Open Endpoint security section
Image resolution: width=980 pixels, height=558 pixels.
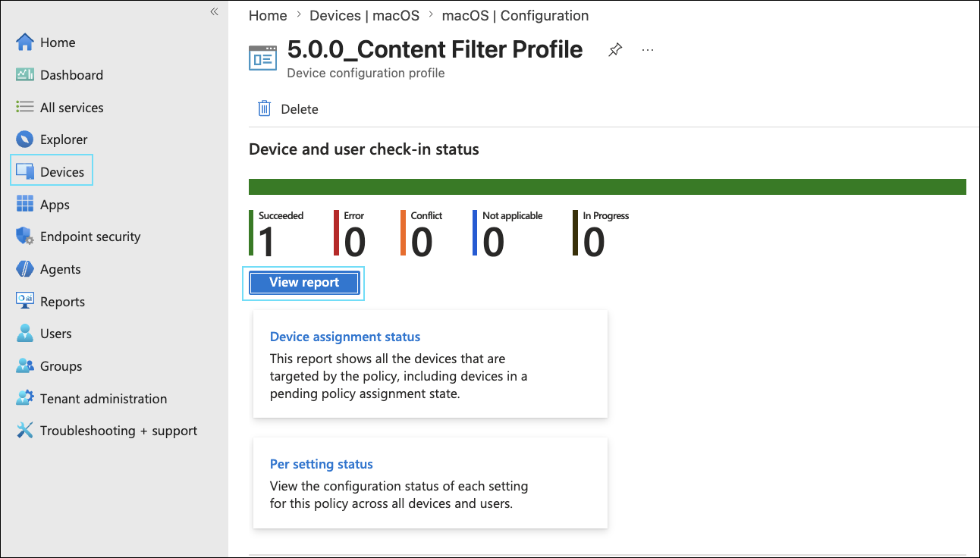pos(90,237)
